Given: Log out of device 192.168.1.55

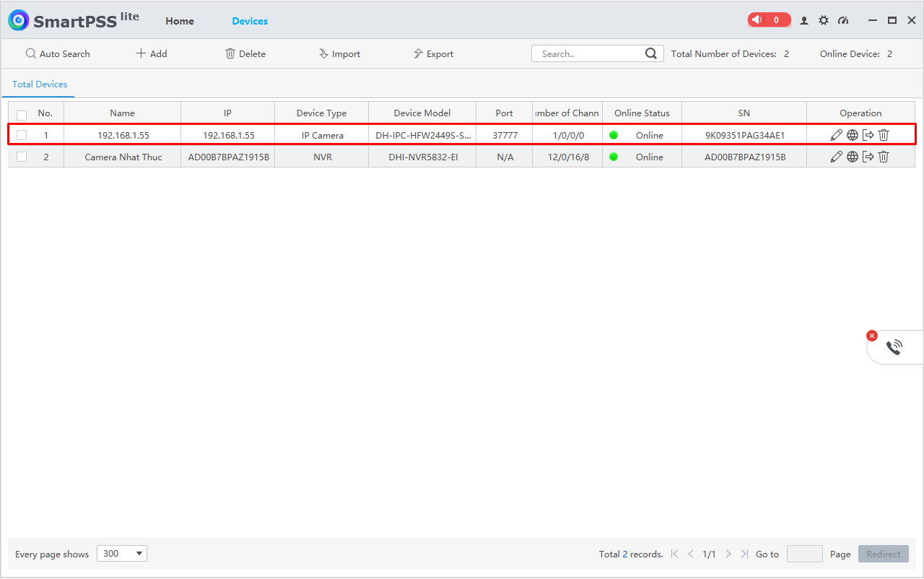Looking at the screenshot, I should tap(868, 135).
